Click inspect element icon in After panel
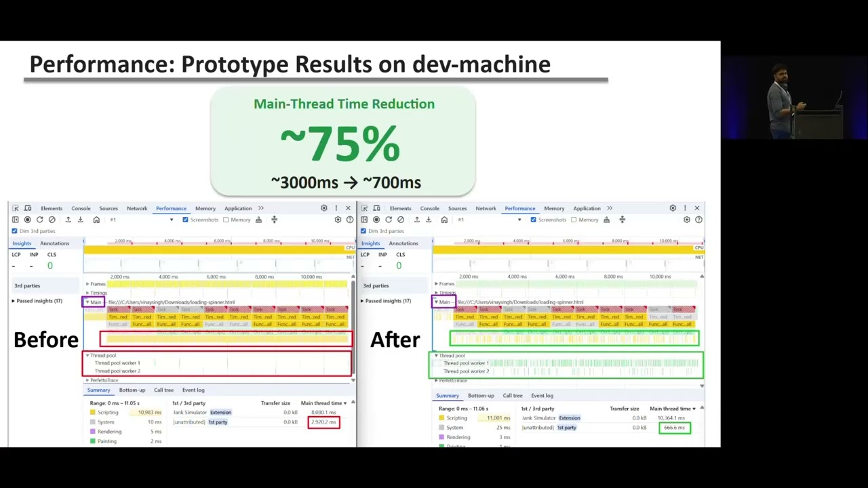This screenshot has width=868, height=488. [364, 208]
